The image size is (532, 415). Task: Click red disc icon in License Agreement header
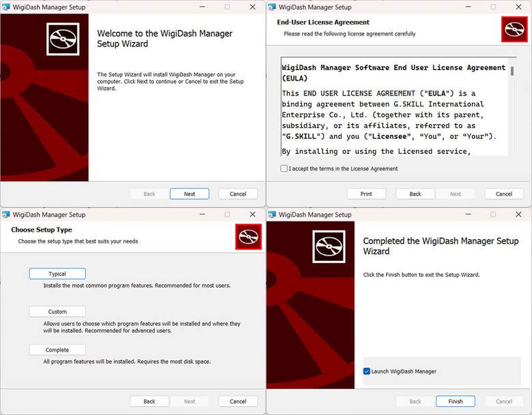tap(514, 29)
